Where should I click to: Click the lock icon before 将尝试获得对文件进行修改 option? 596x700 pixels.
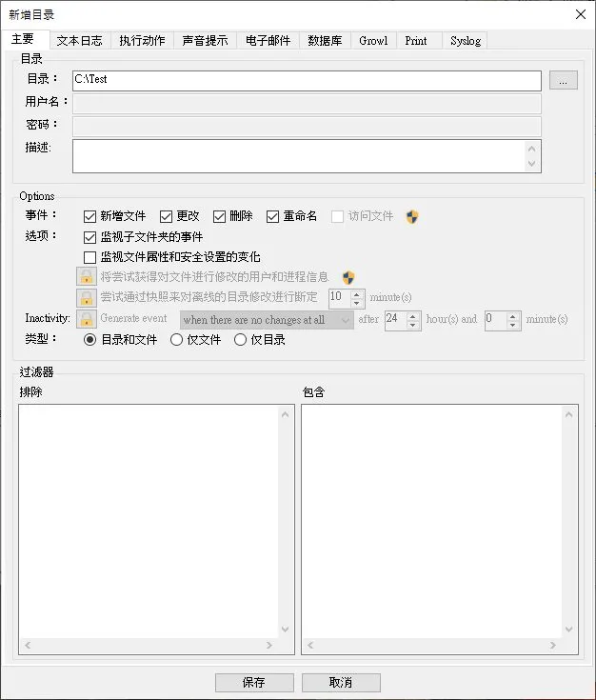pos(87,277)
